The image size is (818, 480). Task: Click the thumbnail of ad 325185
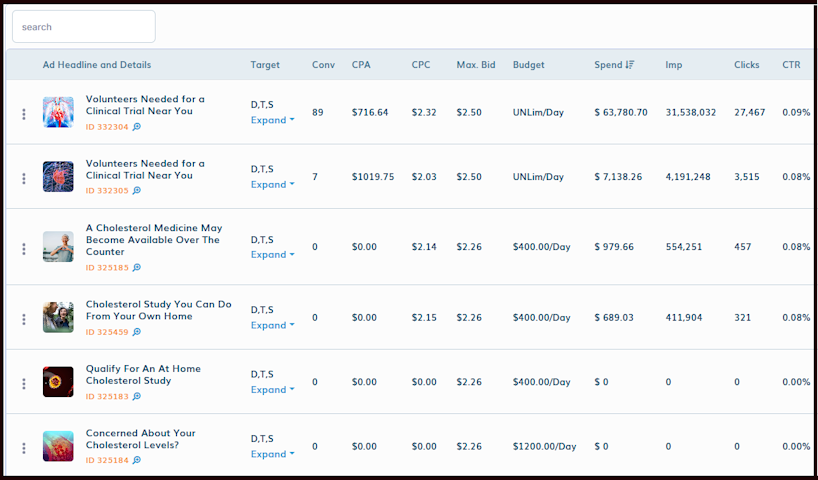click(58, 247)
